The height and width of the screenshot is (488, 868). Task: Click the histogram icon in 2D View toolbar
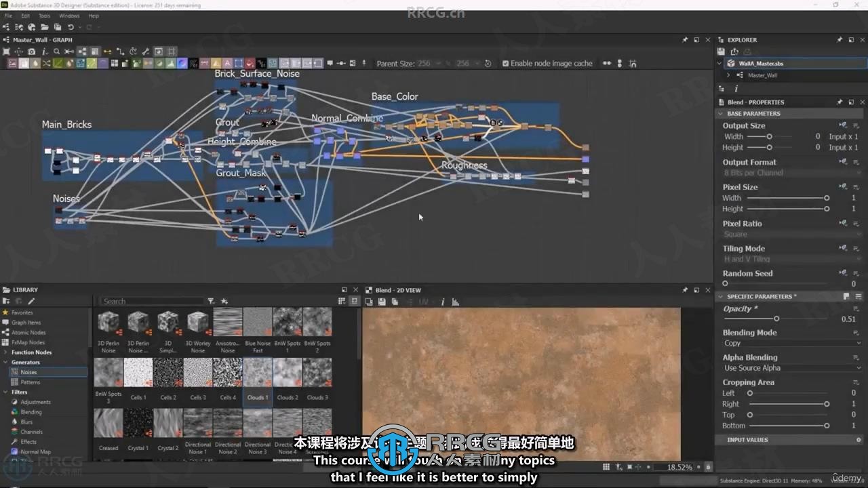pyautogui.click(x=456, y=302)
